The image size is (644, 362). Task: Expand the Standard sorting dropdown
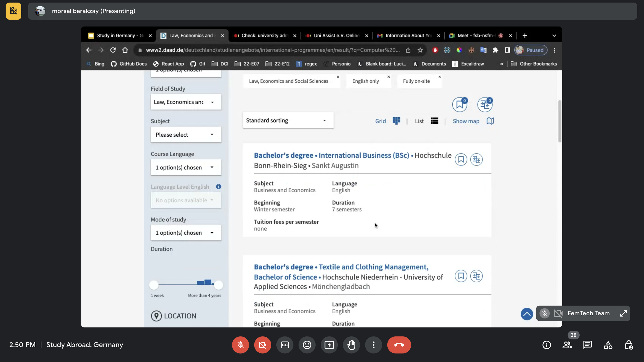(288, 120)
